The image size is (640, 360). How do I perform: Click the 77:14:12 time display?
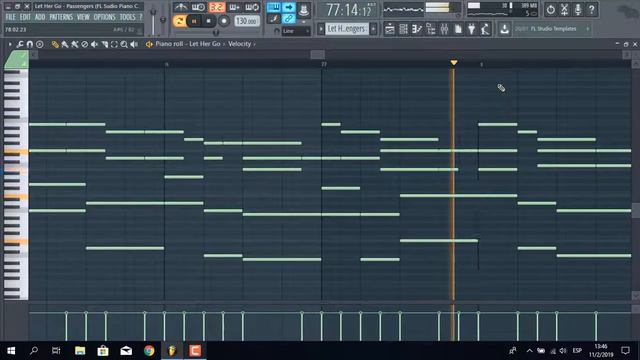click(349, 10)
